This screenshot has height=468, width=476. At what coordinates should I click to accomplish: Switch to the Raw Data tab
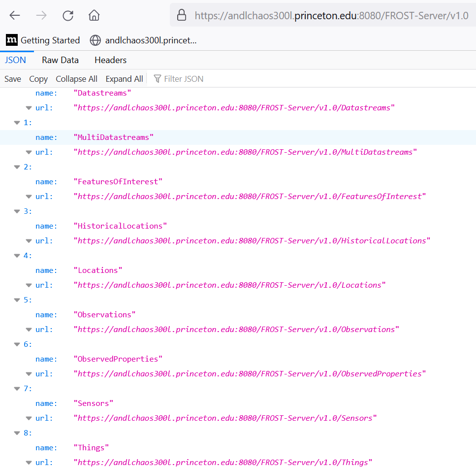(60, 60)
